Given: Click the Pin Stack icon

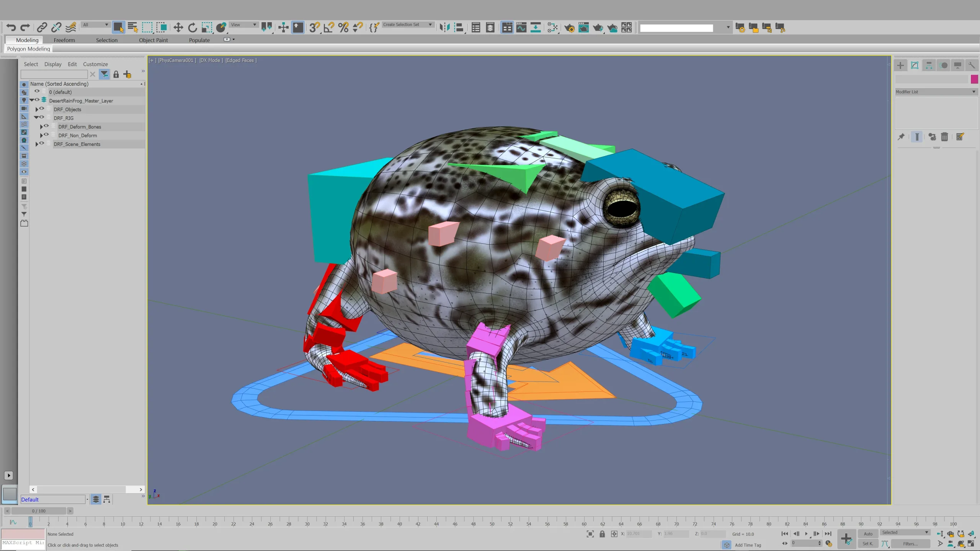Looking at the screenshot, I should tap(901, 137).
